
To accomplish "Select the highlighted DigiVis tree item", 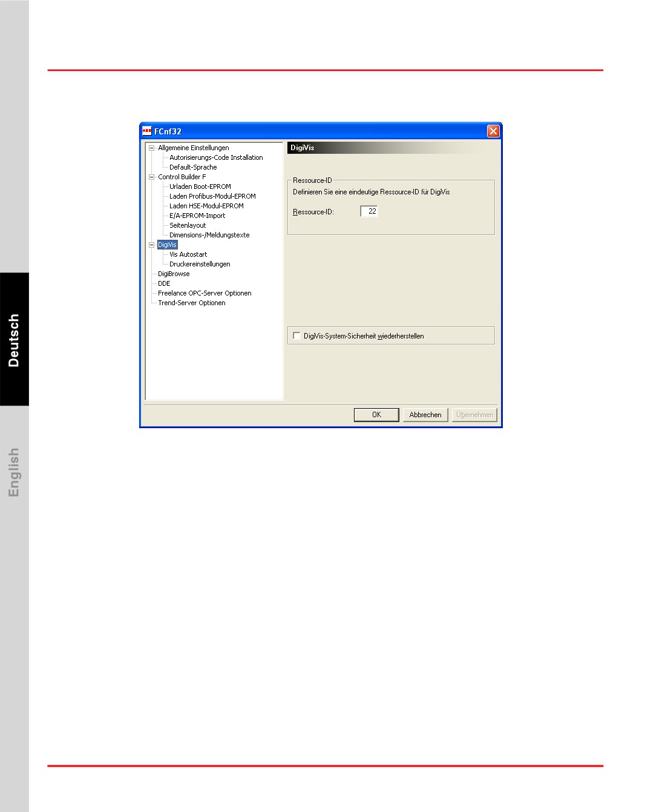I will point(168,245).
